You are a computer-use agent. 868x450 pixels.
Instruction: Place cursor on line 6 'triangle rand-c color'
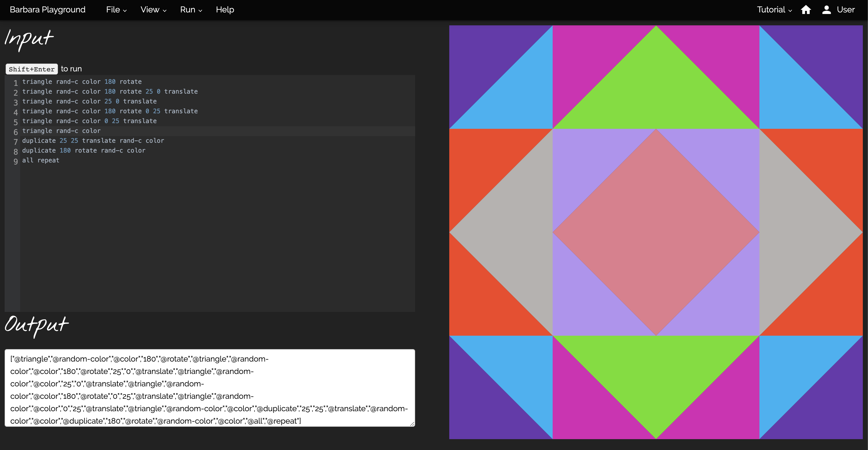click(61, 131)
